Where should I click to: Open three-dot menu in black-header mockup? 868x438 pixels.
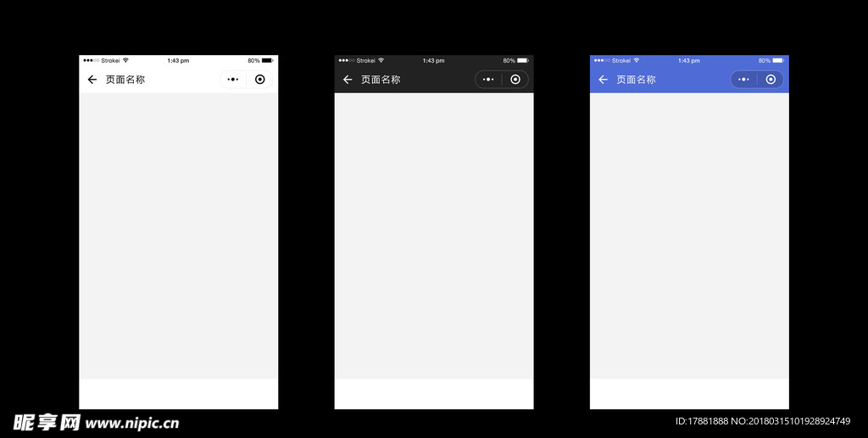tap(488, 80)
